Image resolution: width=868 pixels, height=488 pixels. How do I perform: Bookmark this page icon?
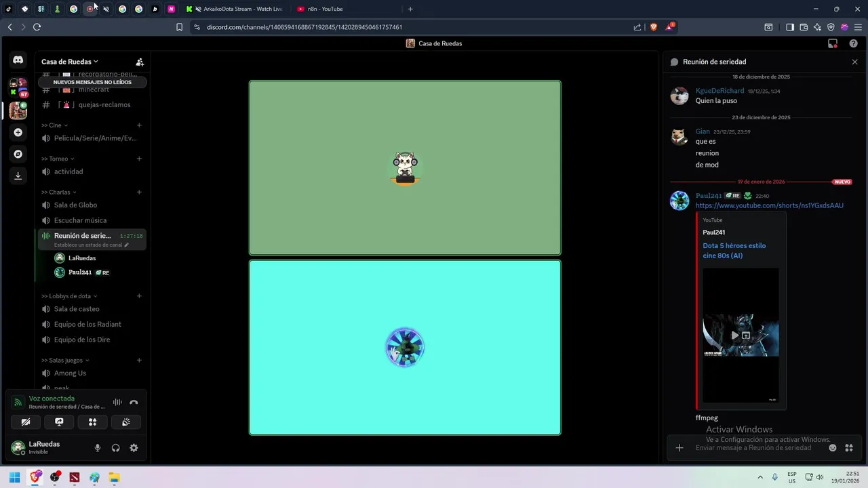pos(179,27)
